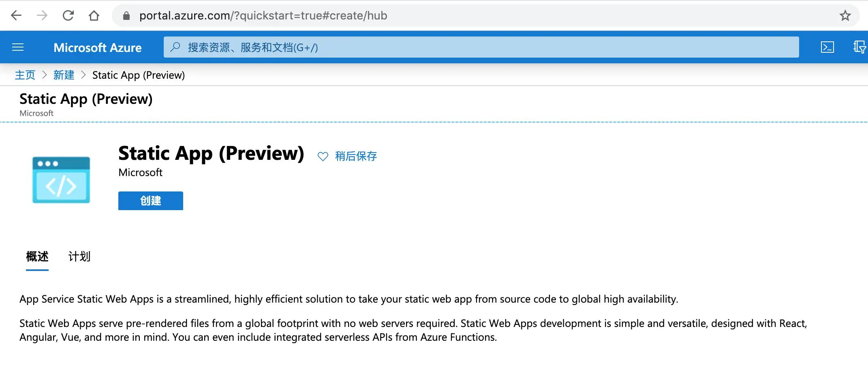Image resolution: width=868 pixels, height=374 pixels.
Task: Open the browser home page
Action: pyautogui.click(x=94, y=15)
